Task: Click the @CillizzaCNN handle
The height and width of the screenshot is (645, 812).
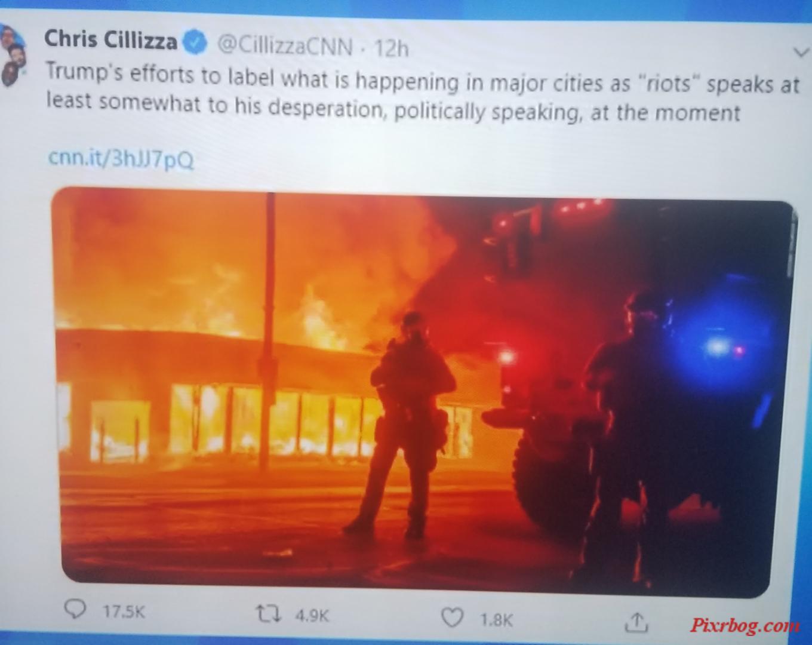Action: (x=285, y=45)
